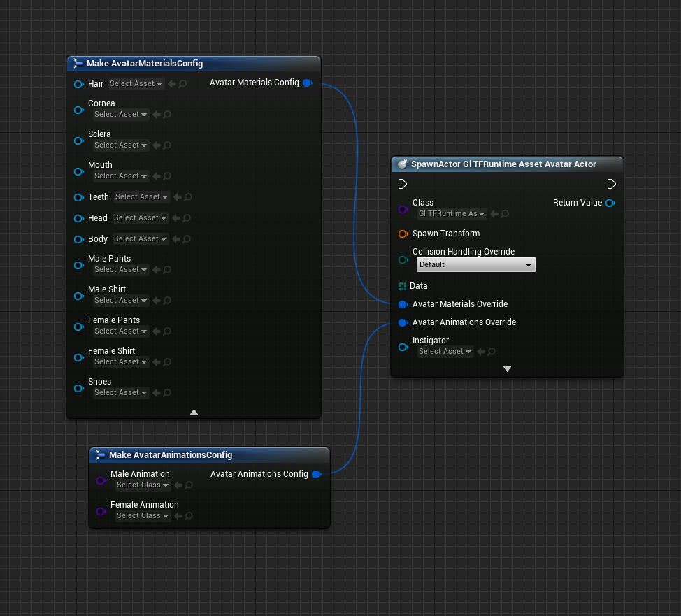Image resolution: width=681 pixels, height=616 pixels.
Task: Expand the SpawnActor node advanced pins
Action: click(x=507, y=368)
